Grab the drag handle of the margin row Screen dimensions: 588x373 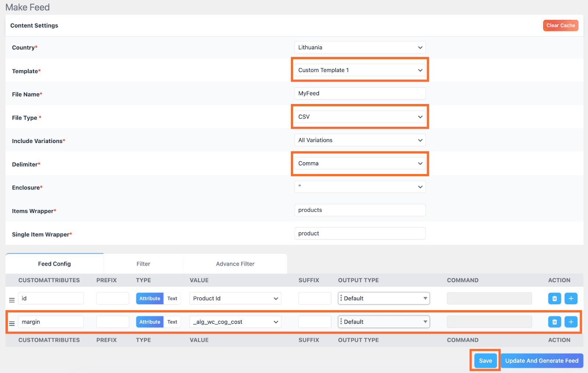(x=12, y=324)
